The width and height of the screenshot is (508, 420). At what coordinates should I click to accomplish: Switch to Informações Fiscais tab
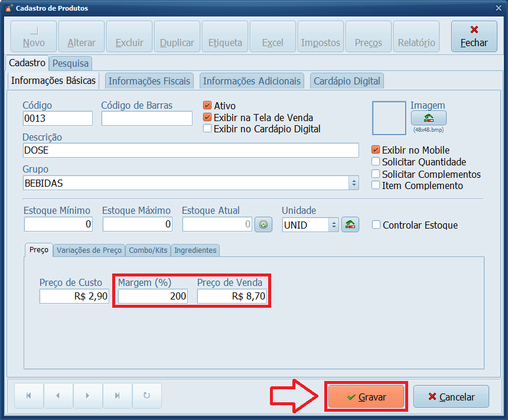click(149, 81)
